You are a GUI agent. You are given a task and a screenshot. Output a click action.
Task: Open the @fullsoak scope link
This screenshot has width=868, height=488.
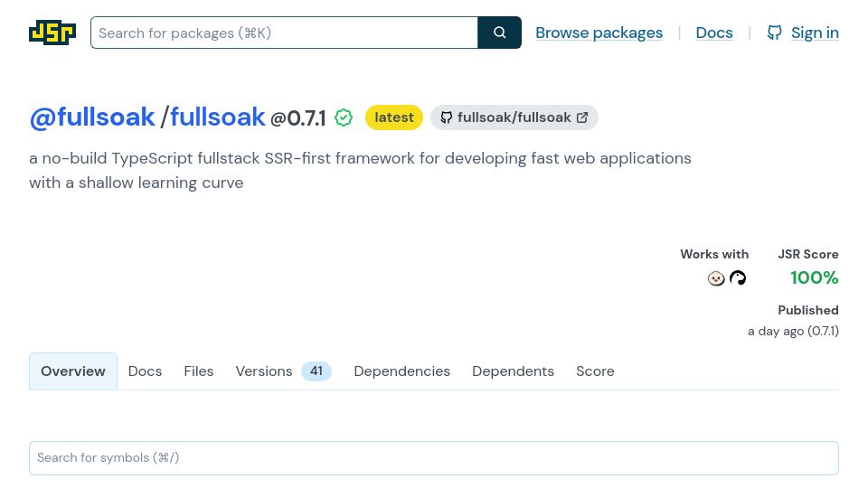click(92, 117)
